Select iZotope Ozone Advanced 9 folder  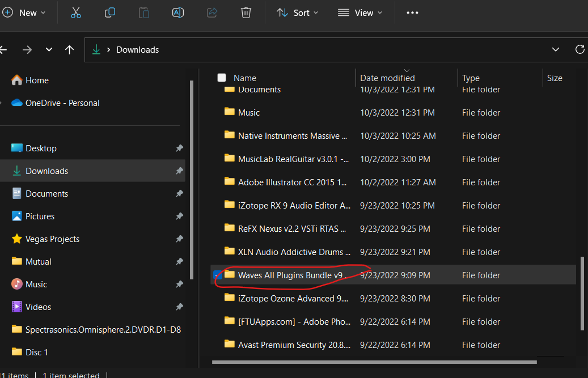tap(393, 299)
